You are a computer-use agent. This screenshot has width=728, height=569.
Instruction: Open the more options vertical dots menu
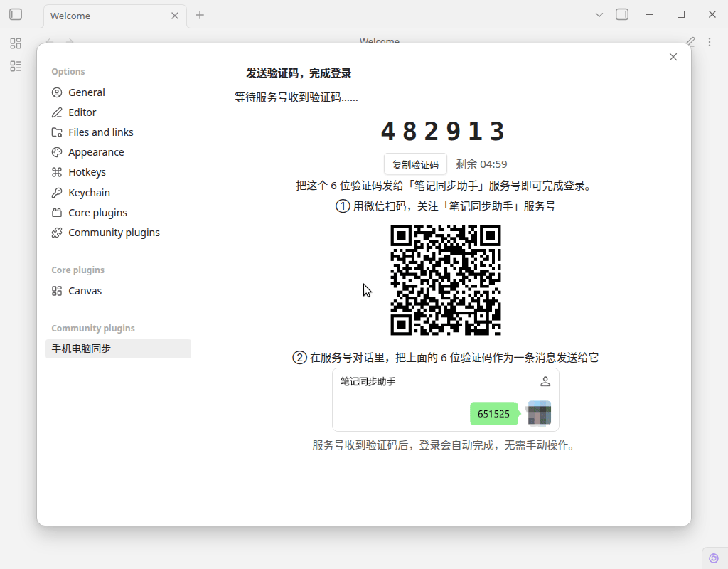tap(709, 42)
